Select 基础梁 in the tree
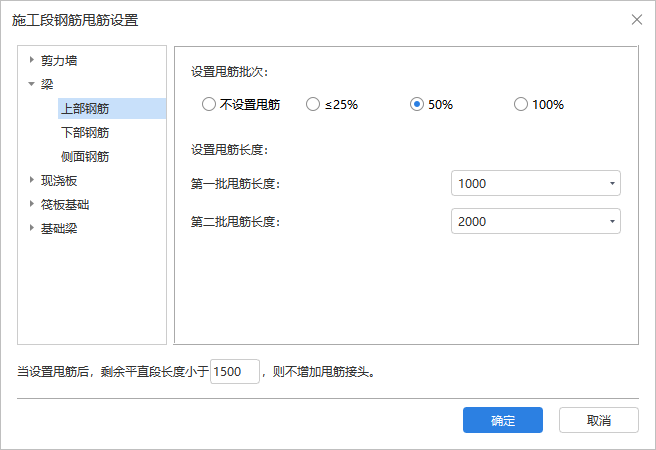The width and height of the screenshot is (656, 450). click(x=59, y=228)
